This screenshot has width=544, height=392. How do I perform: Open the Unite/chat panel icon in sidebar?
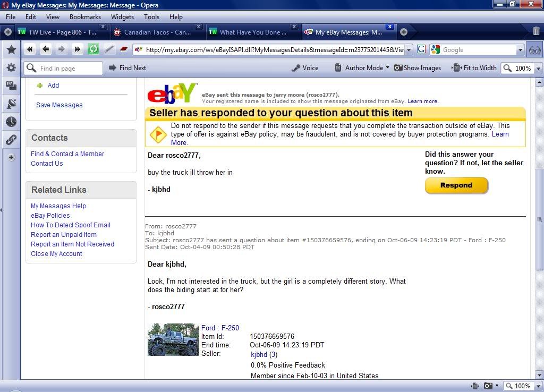(x=11, y=86)
